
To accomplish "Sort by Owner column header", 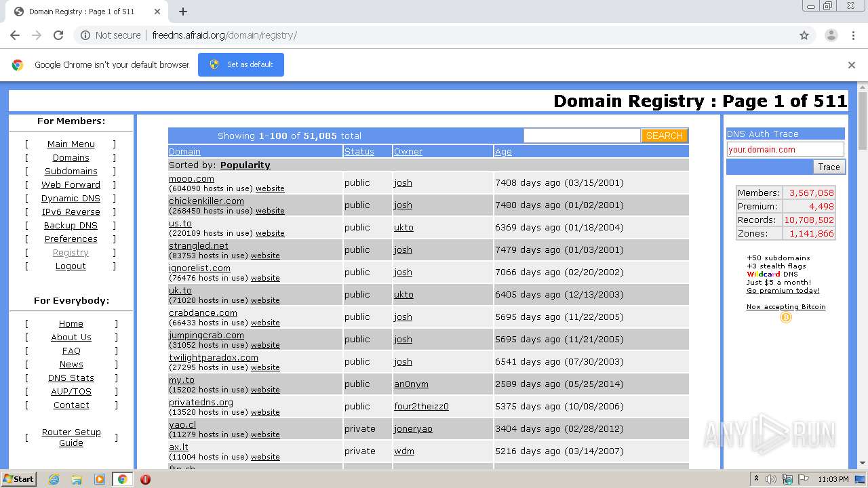I will point(408,152).
